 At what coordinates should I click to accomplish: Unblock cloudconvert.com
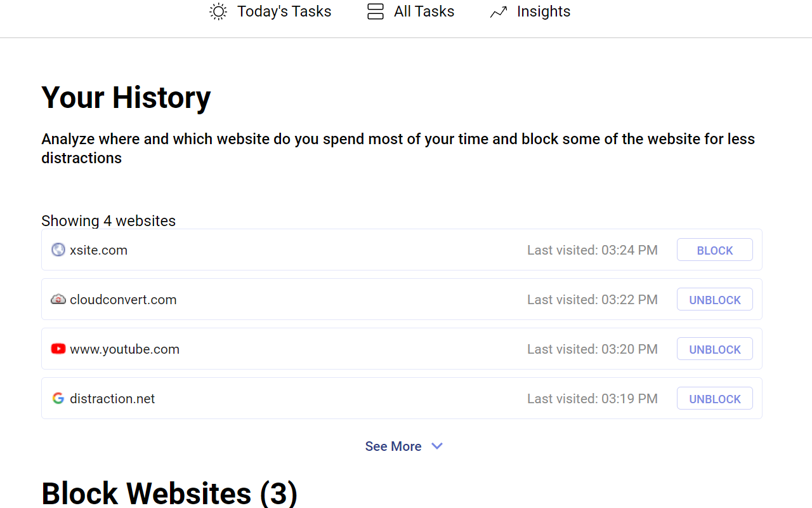714,299
